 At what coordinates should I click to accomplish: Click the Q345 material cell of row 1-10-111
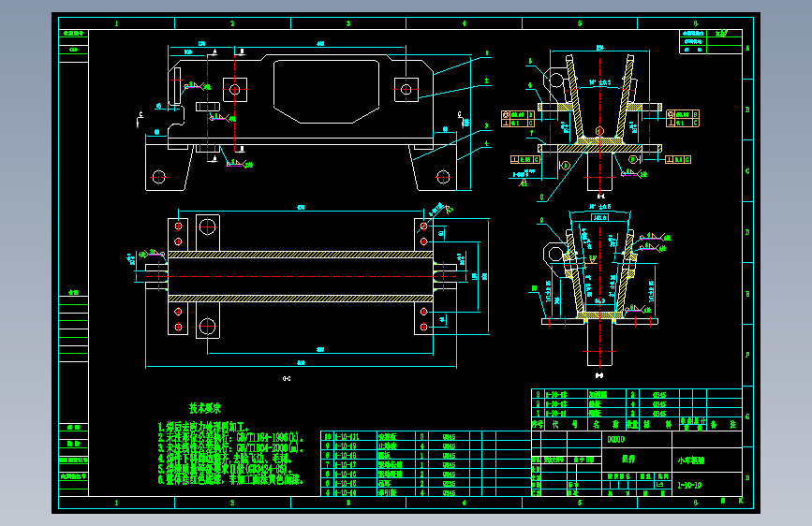click(x=449, y=437)
